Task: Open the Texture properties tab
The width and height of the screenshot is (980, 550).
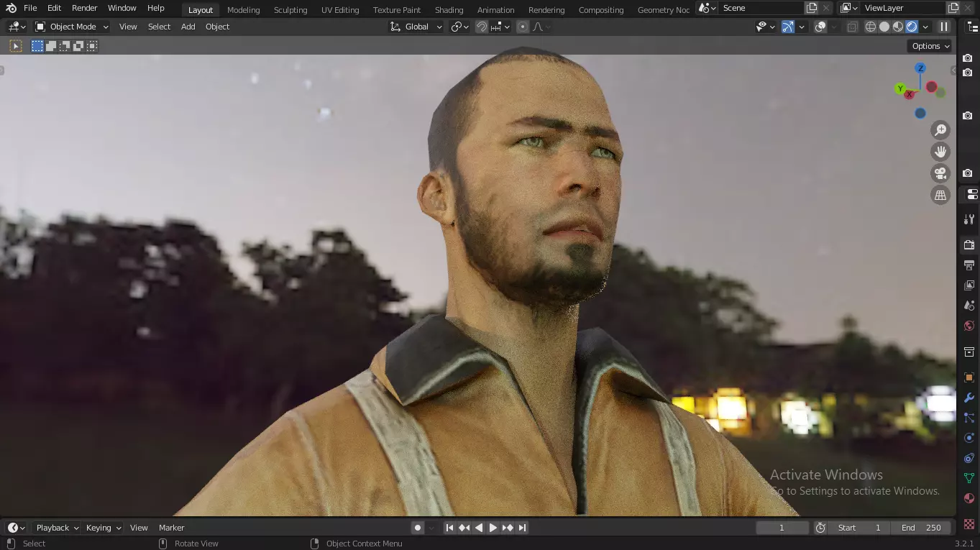Action: [x=969, y=524]
